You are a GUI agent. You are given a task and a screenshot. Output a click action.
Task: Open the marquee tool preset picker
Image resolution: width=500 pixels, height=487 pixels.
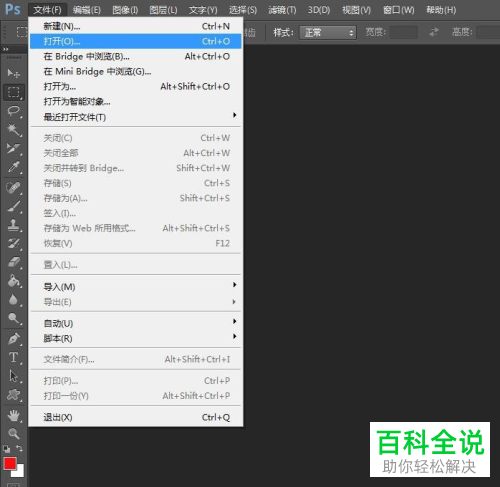click(21, 32)
